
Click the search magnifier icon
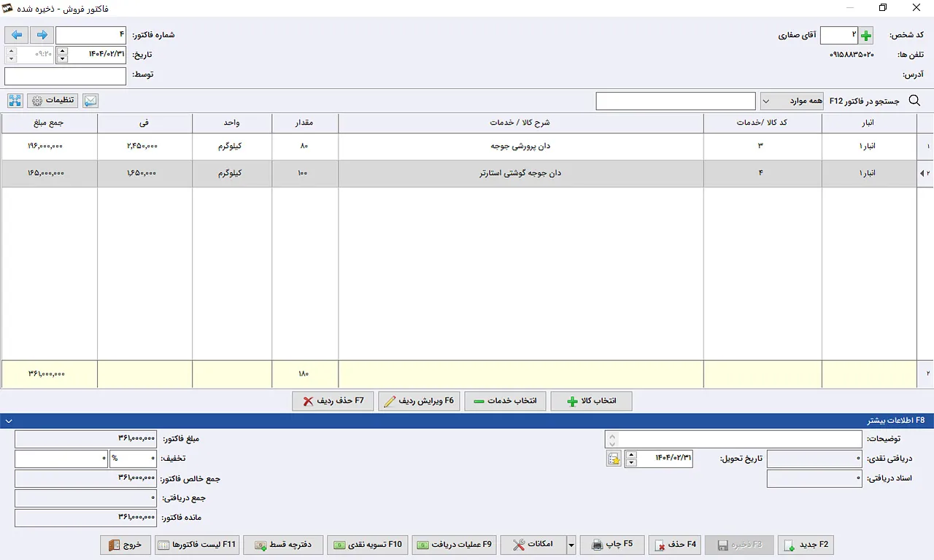(x=914, y=101)
